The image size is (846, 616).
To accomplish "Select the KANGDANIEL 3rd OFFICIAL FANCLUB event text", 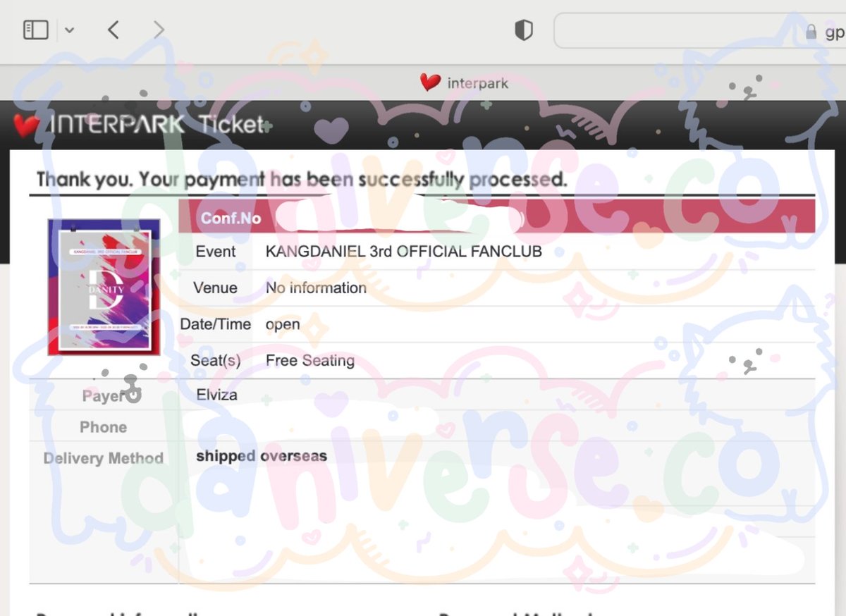I will [404, 252].
